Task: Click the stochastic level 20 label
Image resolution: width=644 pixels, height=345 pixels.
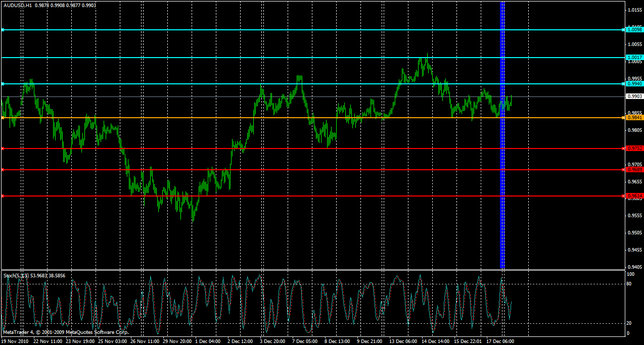Action: point(630,323)
